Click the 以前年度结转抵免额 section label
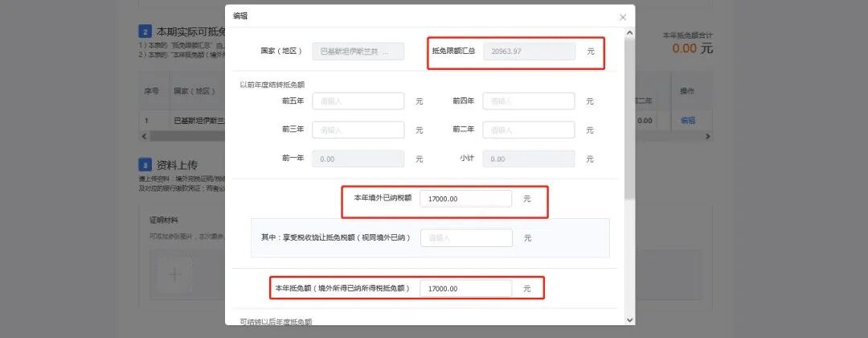This screenshot has width=868, height=338. click(272, 84)
